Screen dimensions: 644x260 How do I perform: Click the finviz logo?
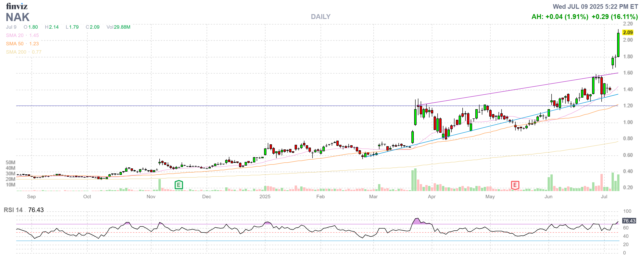pyautogui.click(x=16, y=6)
